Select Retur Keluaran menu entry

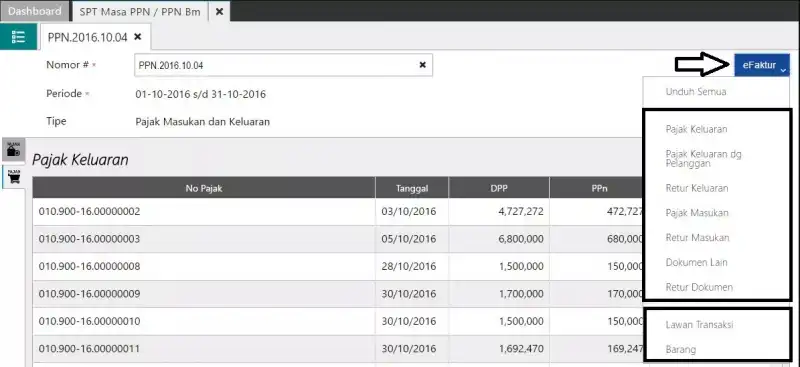point(696,188)
